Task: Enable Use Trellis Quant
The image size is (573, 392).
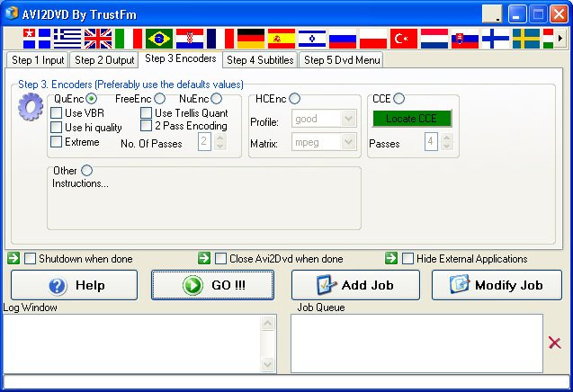Action: coord(146,113)
